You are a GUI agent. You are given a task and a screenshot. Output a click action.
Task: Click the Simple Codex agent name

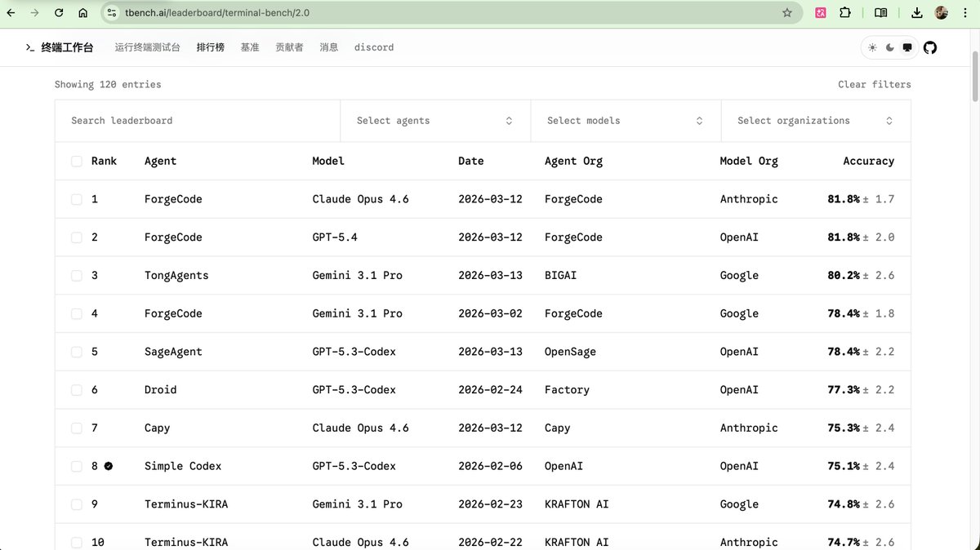(x=183, y=466)
